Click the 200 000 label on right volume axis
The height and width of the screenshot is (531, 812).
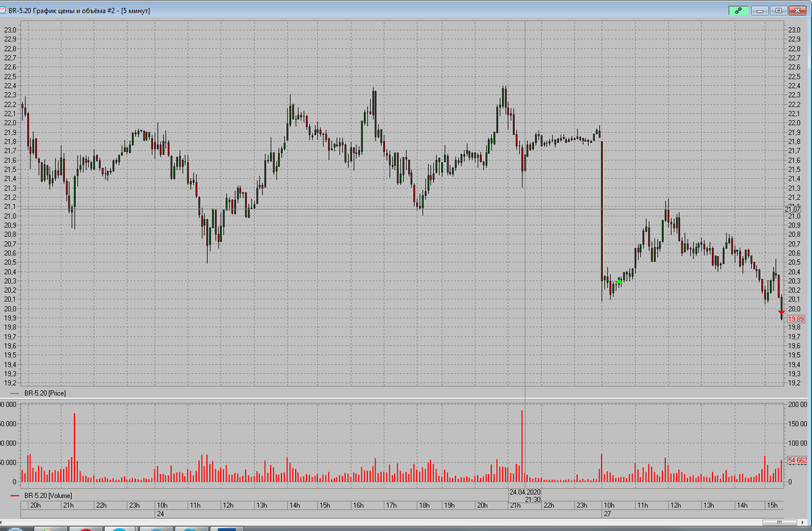click(798, 404)
